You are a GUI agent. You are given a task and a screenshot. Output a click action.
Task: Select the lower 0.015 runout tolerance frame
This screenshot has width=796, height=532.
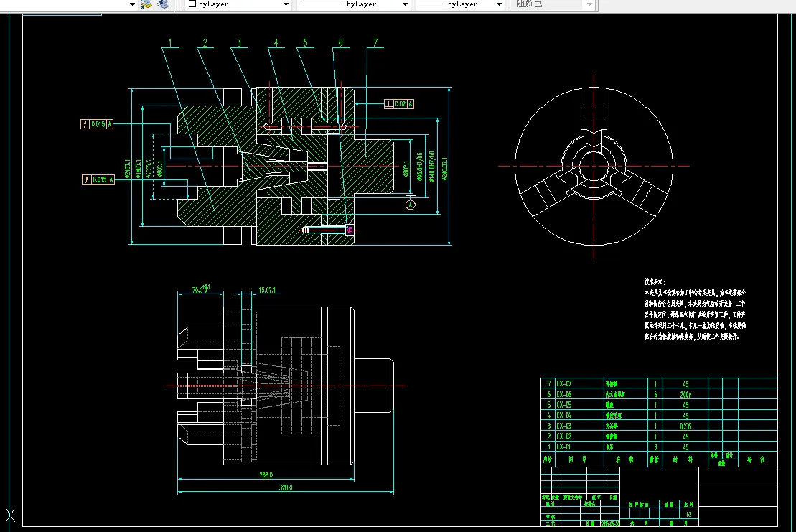click(97, 179)
